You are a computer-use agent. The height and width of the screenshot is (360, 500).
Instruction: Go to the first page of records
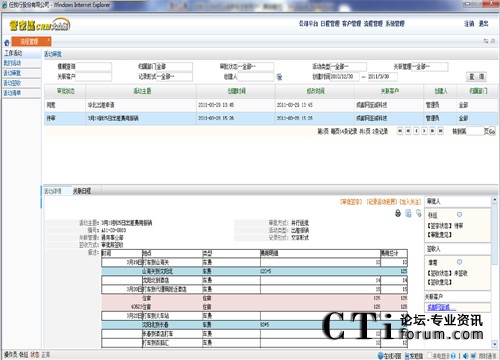[x=400, y=131]
